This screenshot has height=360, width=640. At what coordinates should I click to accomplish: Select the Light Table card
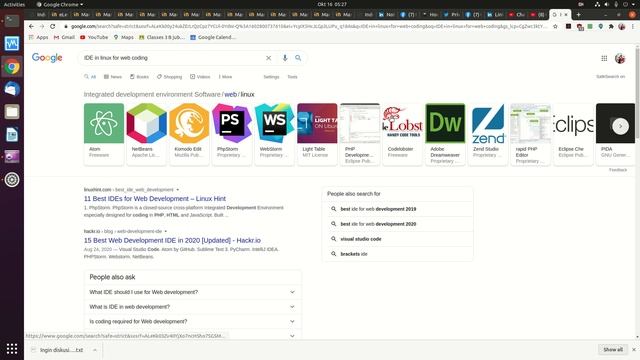click(317, 134)
